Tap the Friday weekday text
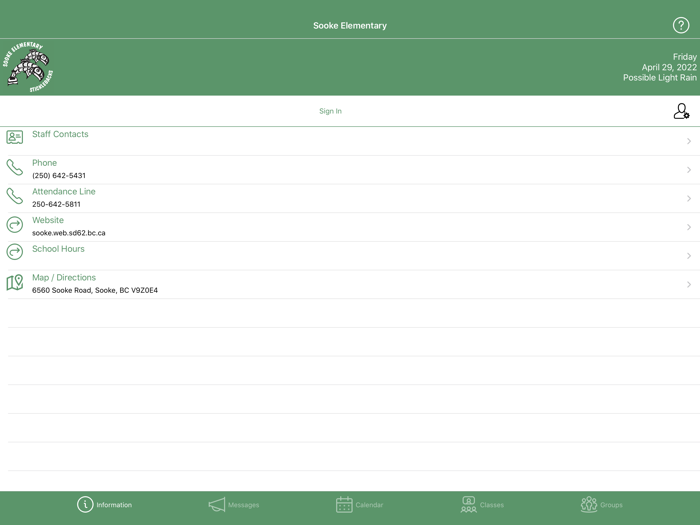This screenshot has height=525, width=700. point(685,57)
